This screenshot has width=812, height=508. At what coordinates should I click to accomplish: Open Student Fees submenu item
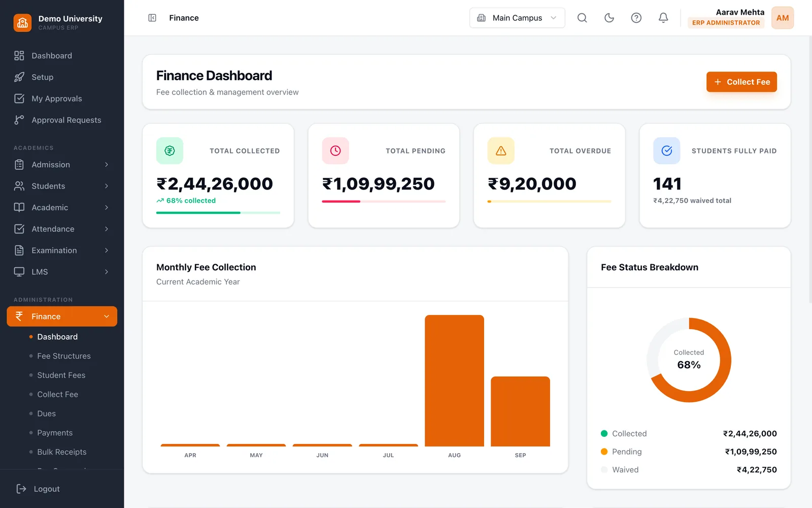(61, 375)
